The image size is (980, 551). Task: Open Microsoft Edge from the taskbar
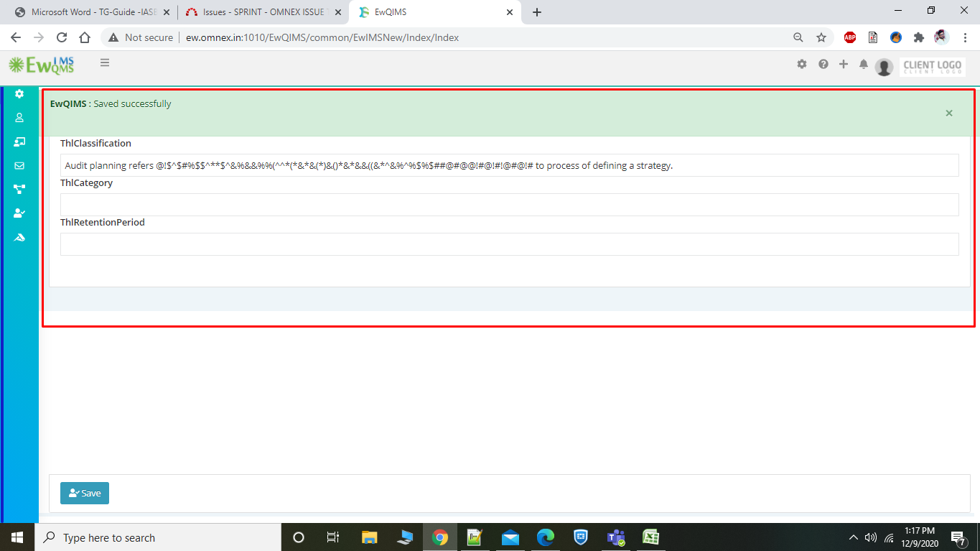(546, 537)
